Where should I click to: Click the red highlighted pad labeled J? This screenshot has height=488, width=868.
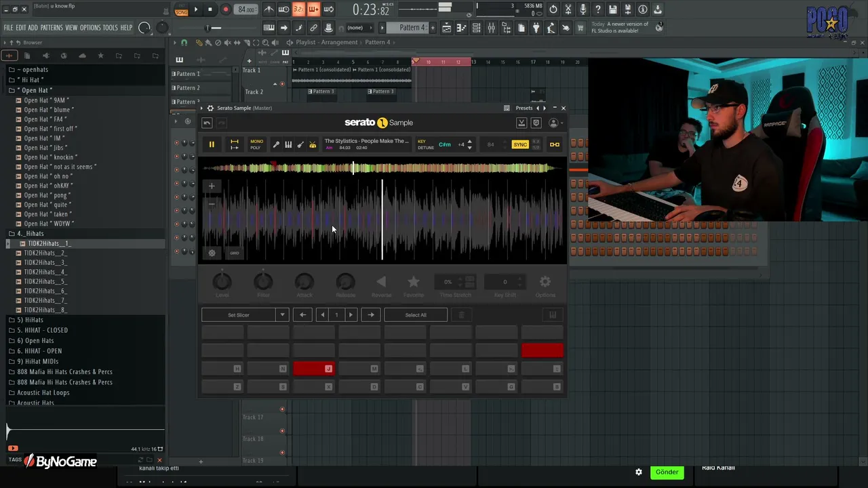coord(313,368)
